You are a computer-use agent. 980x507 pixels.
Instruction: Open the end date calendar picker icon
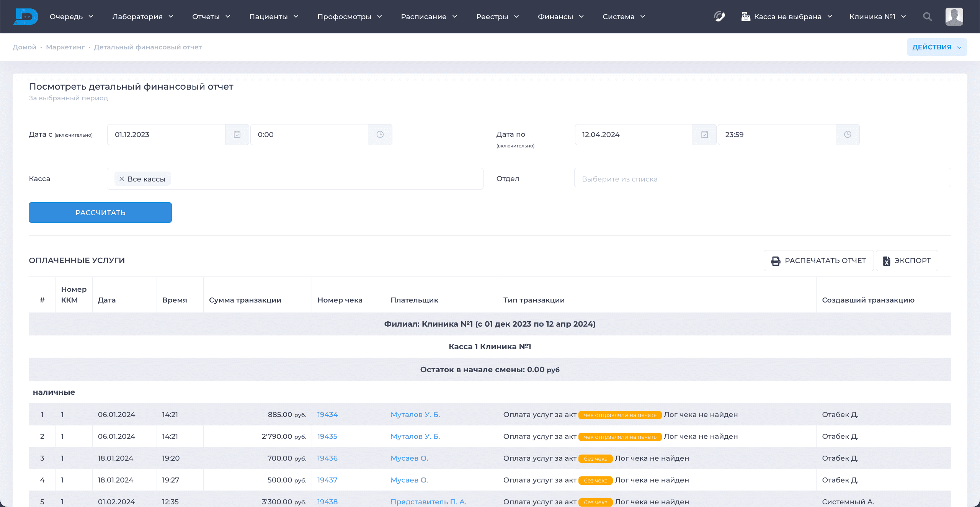point(704,134)
